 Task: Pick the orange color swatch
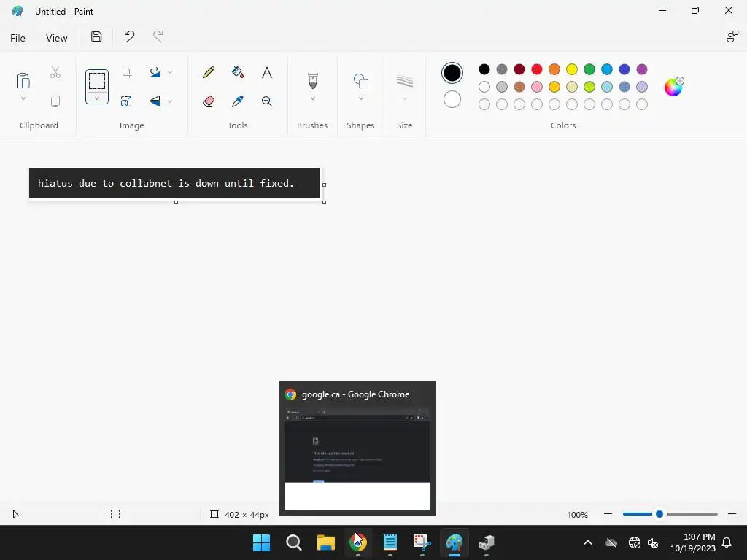pyautogui.click(x=554, y=69)
